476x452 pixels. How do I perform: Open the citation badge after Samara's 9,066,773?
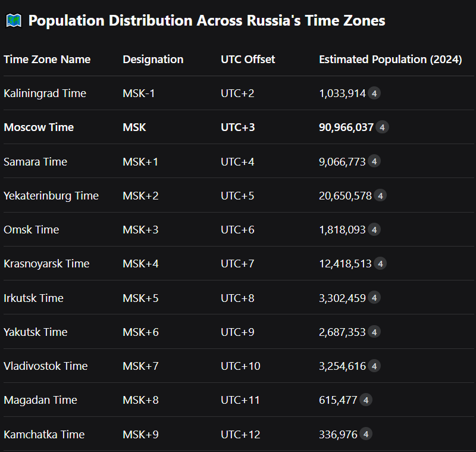(x=374, y=161)
